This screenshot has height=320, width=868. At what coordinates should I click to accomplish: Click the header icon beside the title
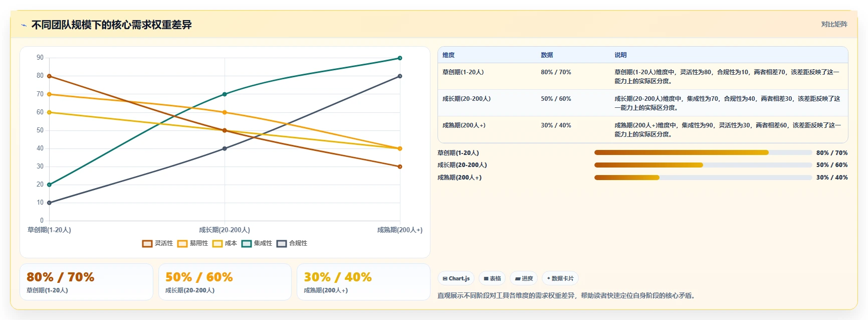tap(24, 25)
